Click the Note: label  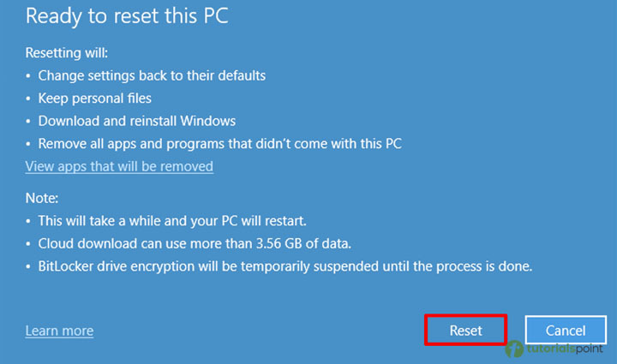pos(43,197)
